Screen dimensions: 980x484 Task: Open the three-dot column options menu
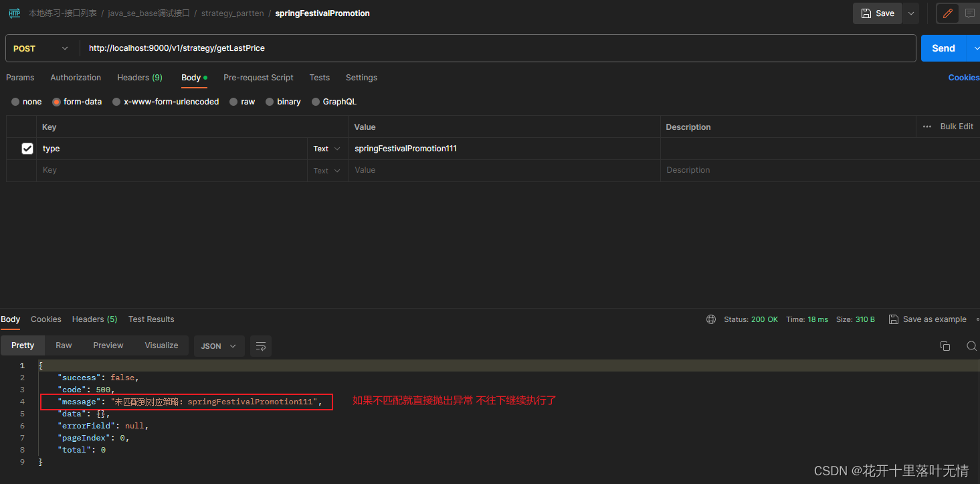click(x=926, y=127)
